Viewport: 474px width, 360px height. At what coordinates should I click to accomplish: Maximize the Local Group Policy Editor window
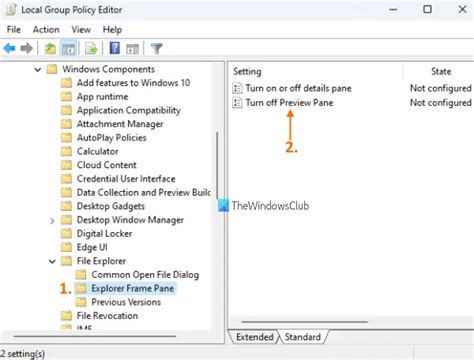(x=427, y=9)
